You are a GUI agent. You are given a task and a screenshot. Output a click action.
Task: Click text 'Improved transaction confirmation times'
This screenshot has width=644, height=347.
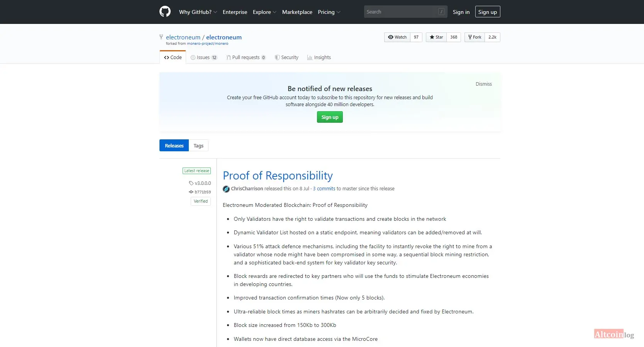pyautogui.click(x=283, y=298)
